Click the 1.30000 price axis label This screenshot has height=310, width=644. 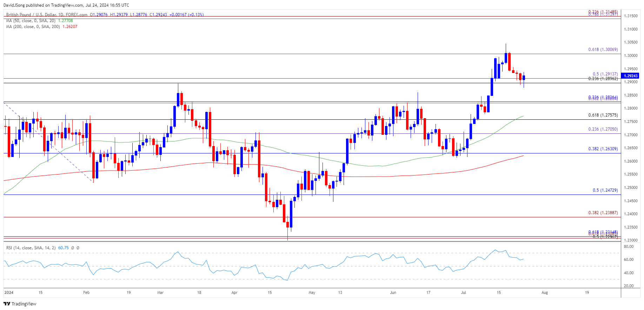point(631,55)
